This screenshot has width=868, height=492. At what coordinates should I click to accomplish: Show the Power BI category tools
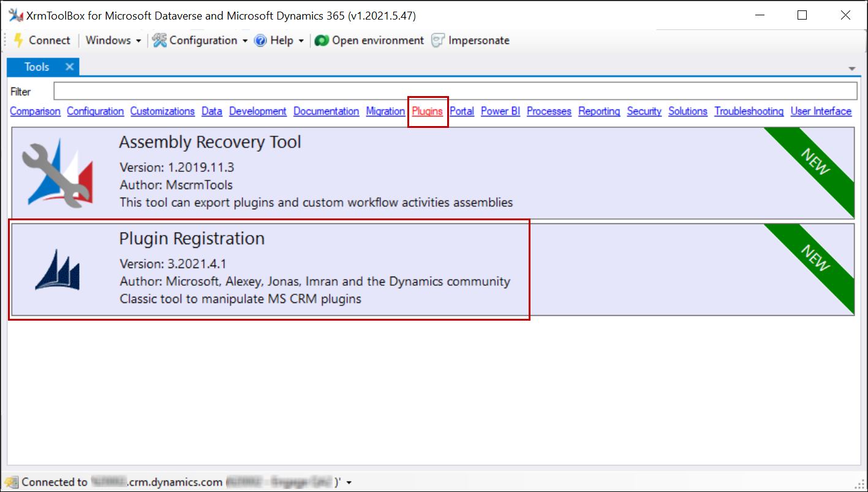[x=500, y=111]
